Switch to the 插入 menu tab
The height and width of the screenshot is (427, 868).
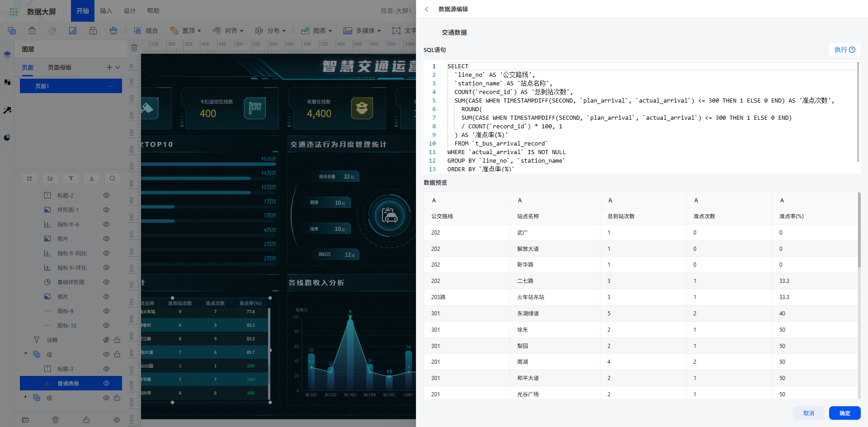(x=106, y=11)
